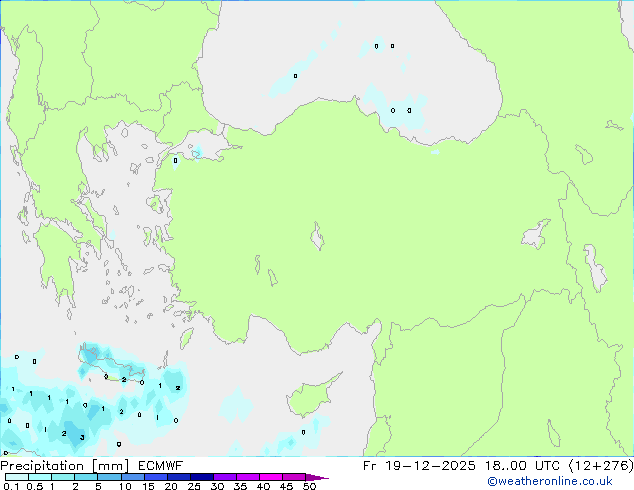
Task: Click the (12+276) forecast offset text
Action: coord(601,466)
